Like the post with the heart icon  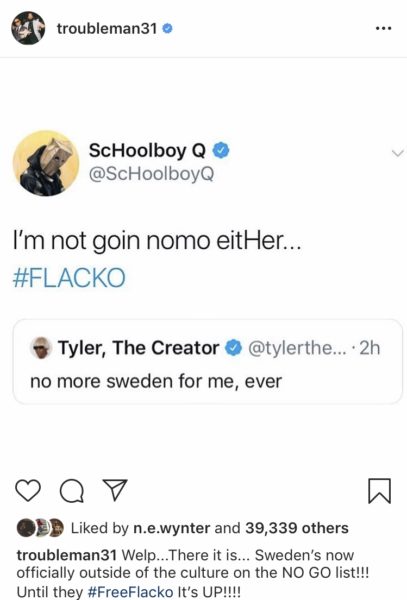[x=28, y=491]
